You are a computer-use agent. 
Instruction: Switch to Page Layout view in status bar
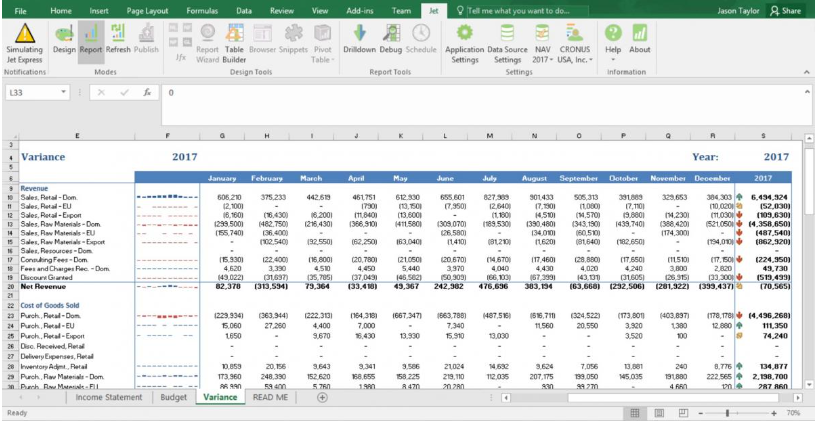click(x=659, y=413)
